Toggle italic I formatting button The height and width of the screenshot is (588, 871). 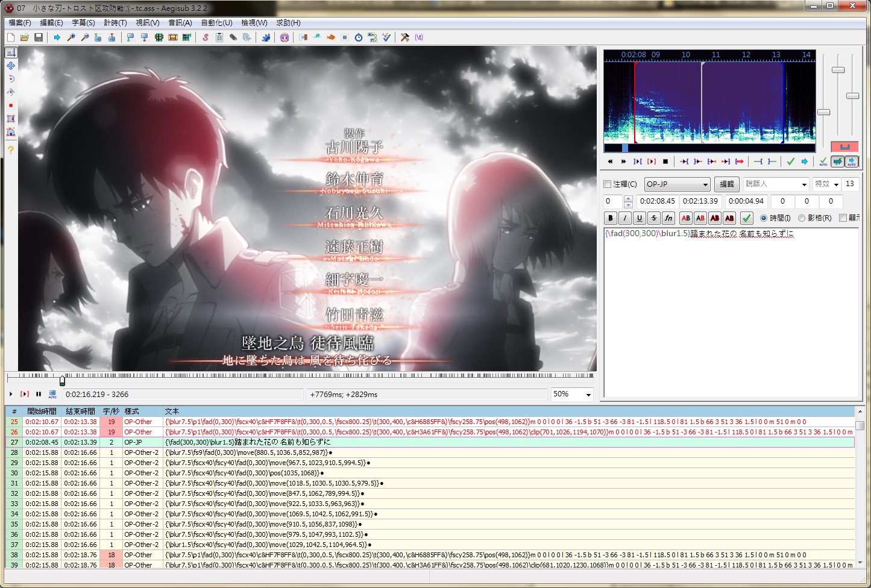[x=625, y=218]
